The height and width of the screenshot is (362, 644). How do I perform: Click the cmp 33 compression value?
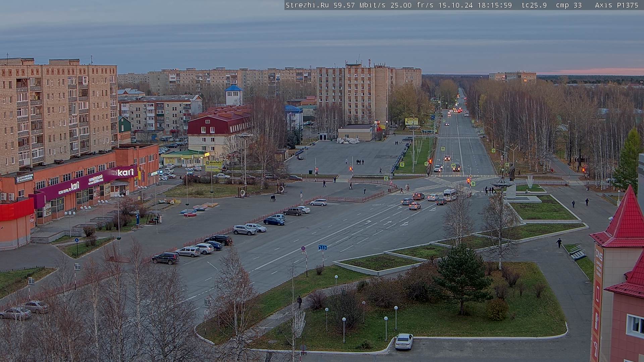(x=569, y=5)
